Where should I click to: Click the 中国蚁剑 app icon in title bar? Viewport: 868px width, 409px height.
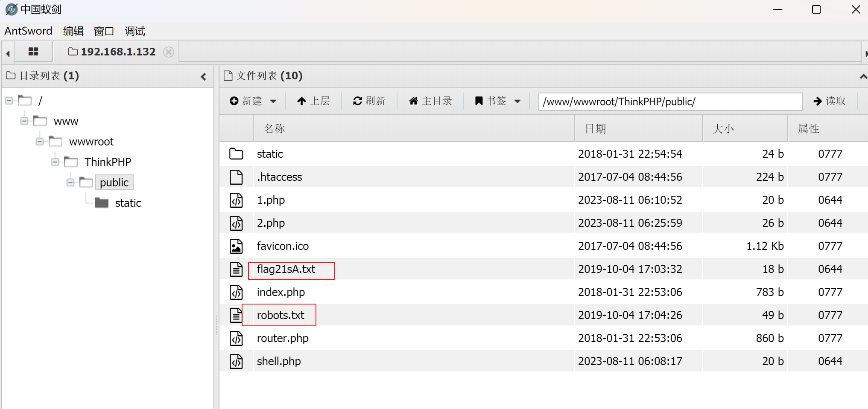click(x=12, y=9)
